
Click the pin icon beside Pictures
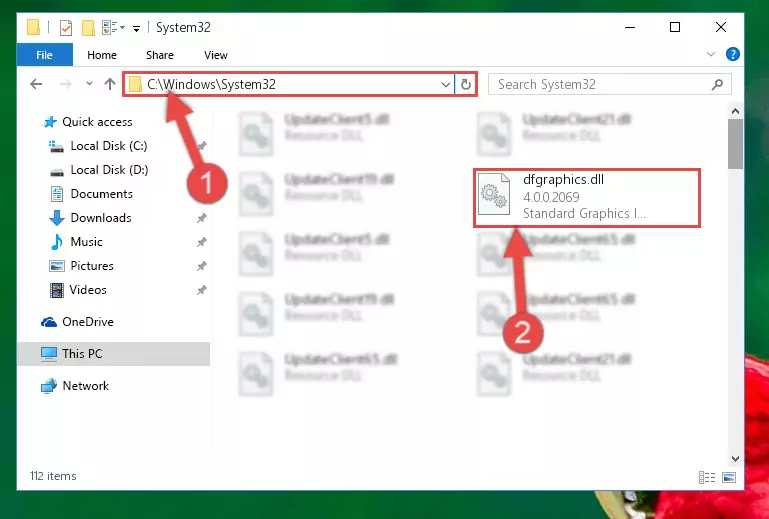[202, 266]
